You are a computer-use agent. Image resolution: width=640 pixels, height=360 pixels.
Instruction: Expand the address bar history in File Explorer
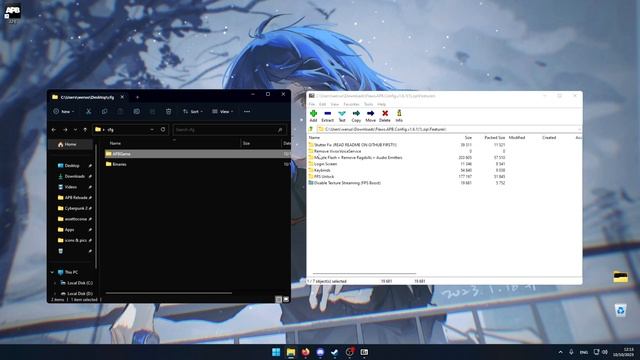click(x=152, y=129)
